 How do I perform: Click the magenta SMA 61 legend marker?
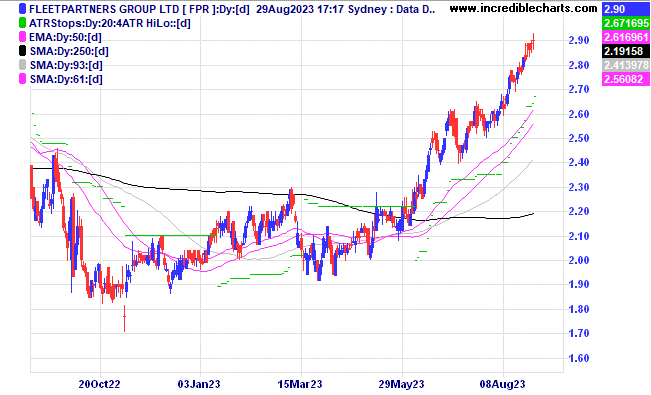tap(22, 79)
